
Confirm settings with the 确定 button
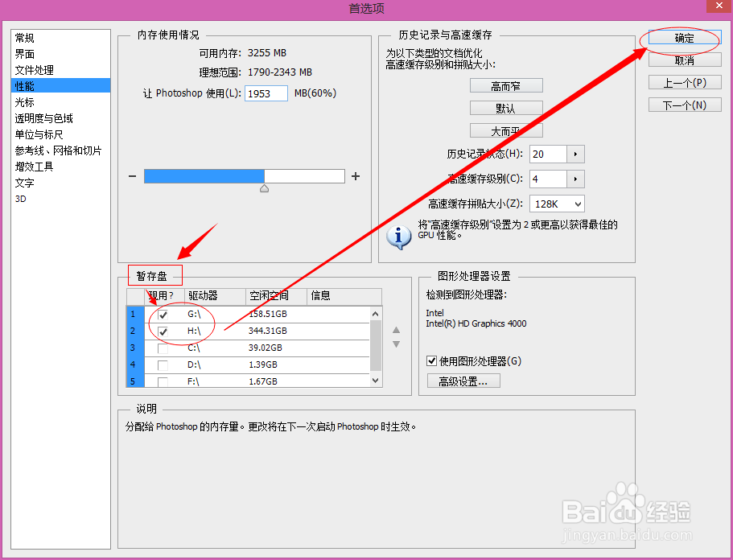(x=683, y=37)
